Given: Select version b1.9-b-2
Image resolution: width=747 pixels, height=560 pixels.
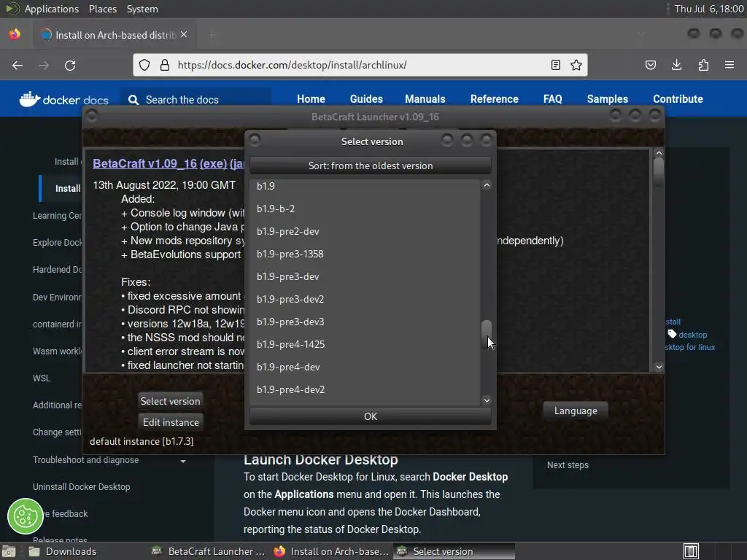Looking at the screenshot, I should pos(365,209).
